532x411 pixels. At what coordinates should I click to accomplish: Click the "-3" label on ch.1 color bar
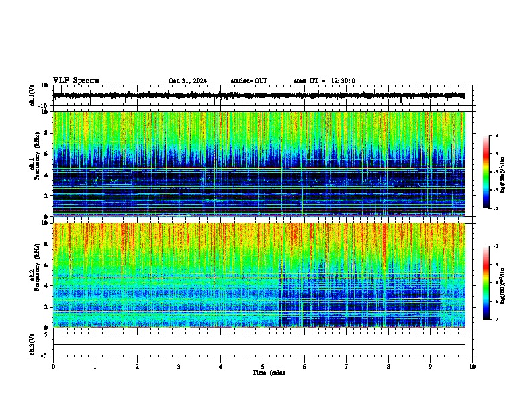point(496,135)
